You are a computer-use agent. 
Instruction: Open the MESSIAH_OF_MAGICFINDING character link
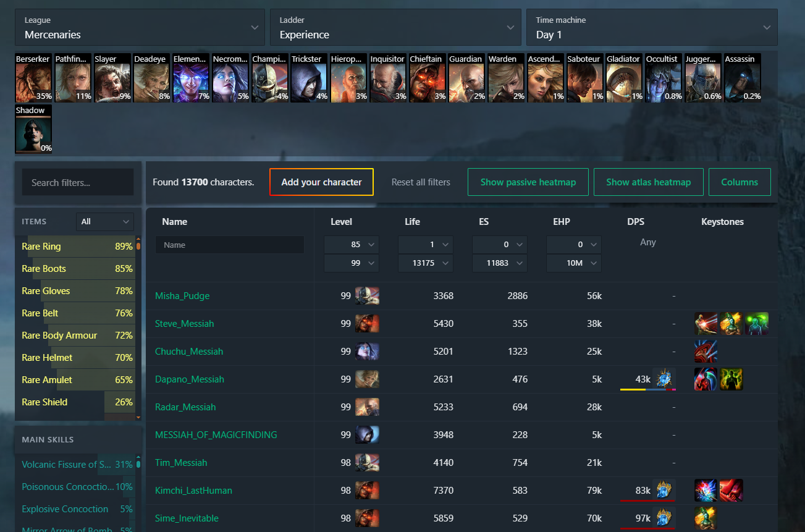[216, 435]
